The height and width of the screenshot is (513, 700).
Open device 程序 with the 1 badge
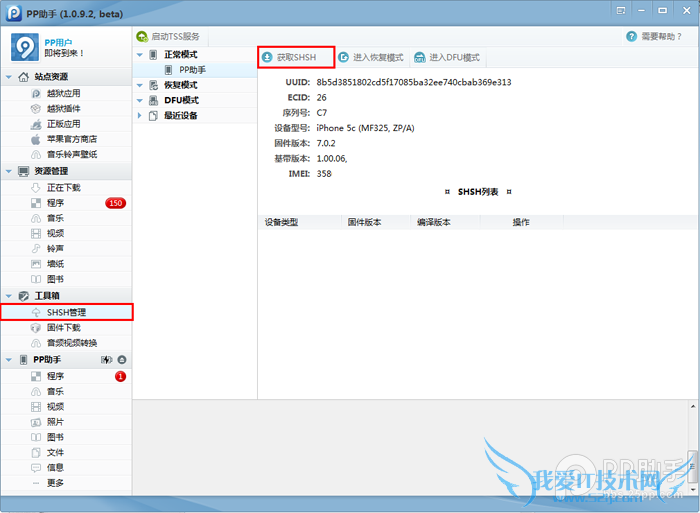[66, 377]
